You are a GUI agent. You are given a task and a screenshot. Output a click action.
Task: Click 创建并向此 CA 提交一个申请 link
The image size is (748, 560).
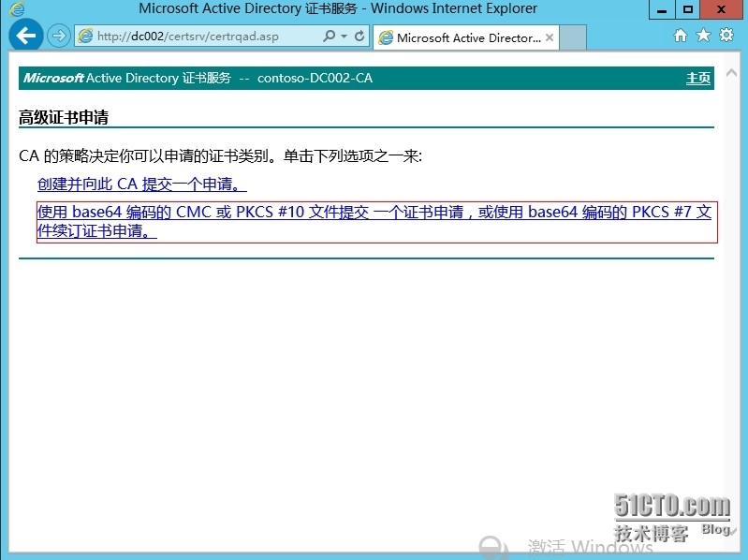click(x=141, y=184)
